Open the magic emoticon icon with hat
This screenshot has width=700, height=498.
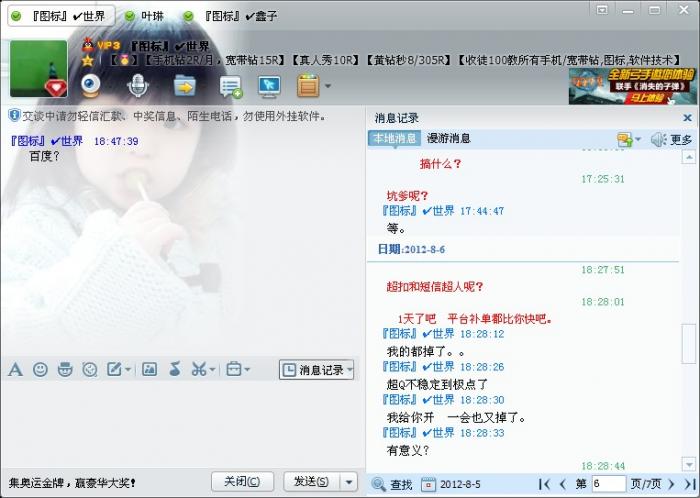pos(65,369)
